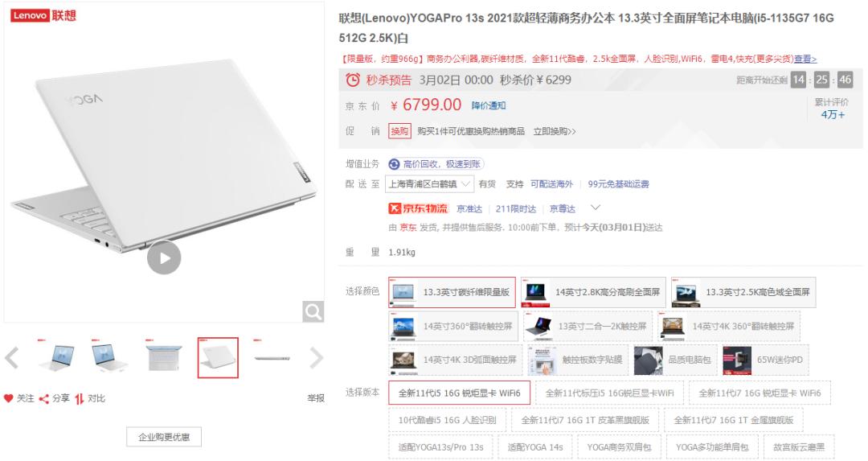Click the 分享 share icon

point(43,398)
